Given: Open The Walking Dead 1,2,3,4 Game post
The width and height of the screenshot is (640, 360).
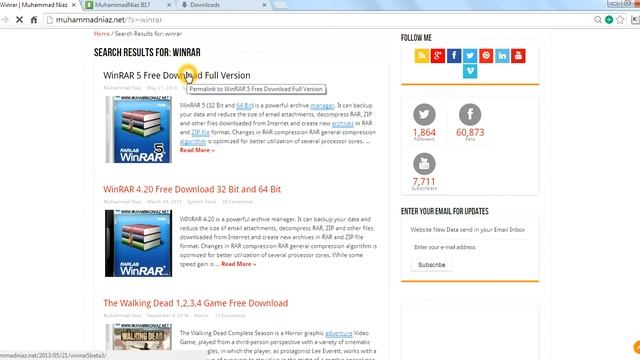Looking at the screenshot, I should click(x=196, y=303).
